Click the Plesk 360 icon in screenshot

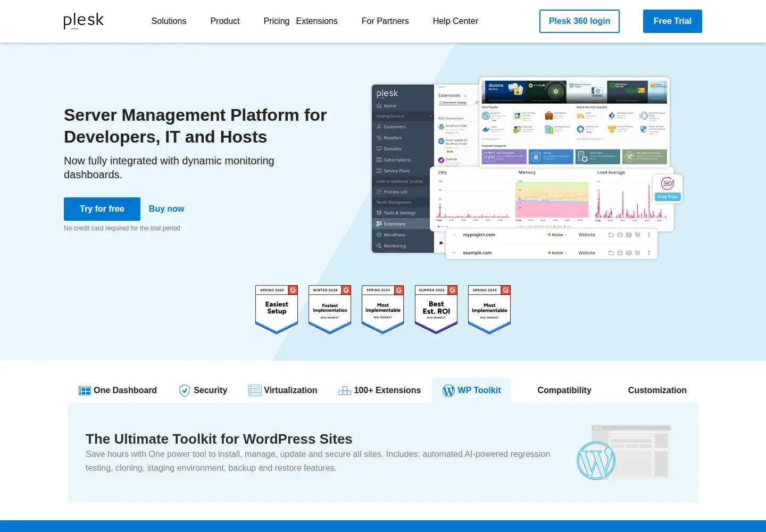(x=668, y=184)
